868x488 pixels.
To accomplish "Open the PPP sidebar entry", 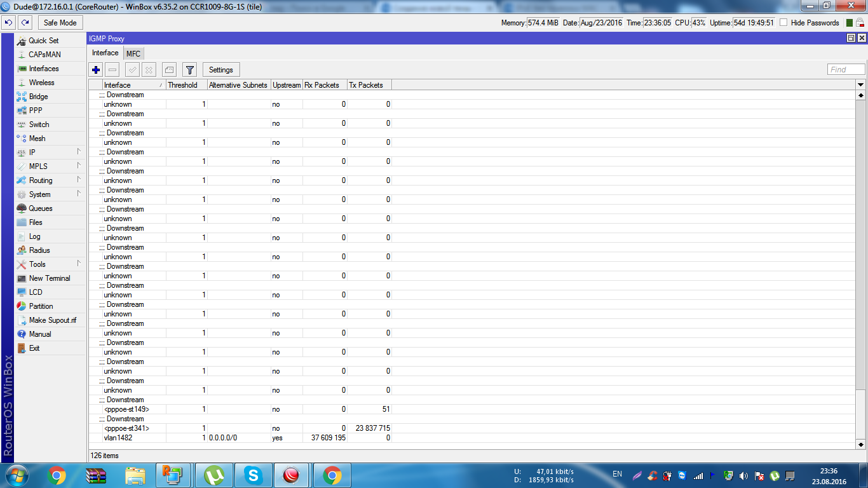I will click(50, 111).
